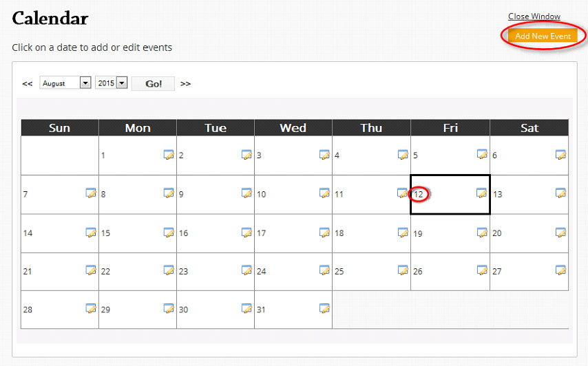Click the Wed column header
The width and height of the screenshot is (588, 366).
[293, 128]
